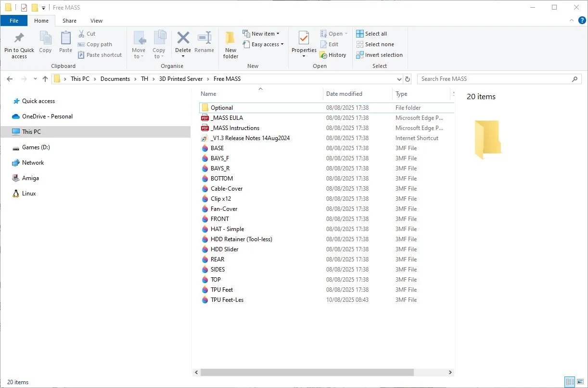
Task: Click Select all in ribbon
Action: coord(371,34)
